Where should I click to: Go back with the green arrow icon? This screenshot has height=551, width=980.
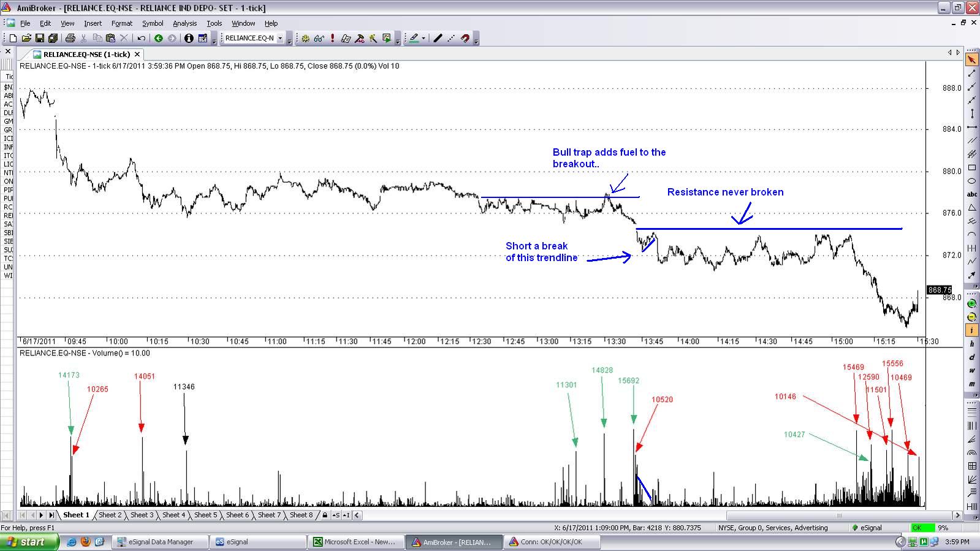(x=158, y=38)
